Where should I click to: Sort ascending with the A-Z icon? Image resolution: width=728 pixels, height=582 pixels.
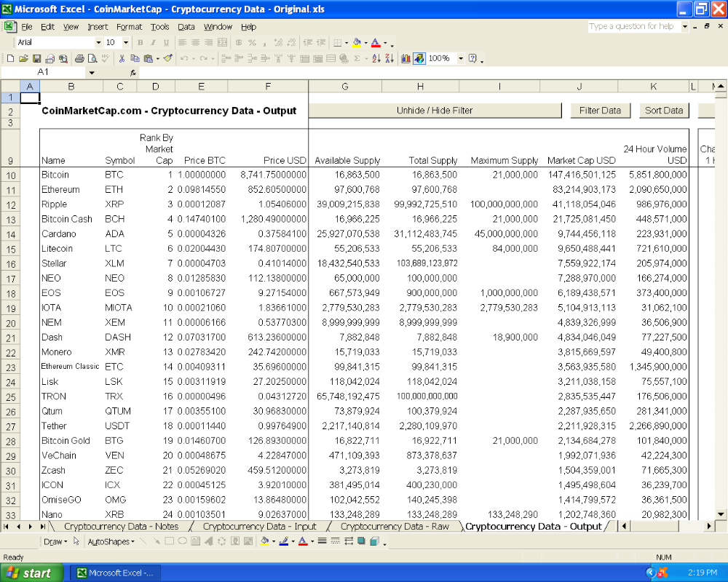[376, 58]
